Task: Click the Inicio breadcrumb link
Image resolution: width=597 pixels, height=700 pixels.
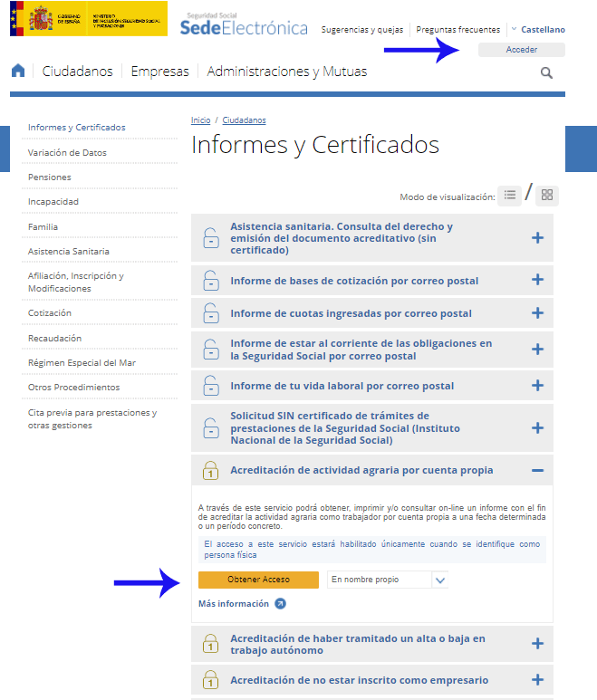Action: [x=200, y=120]
